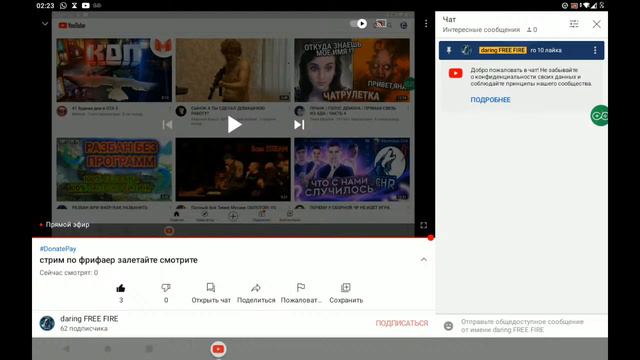Click the pin icon on pinned message

pyautogui.click(x=449, y=50)
